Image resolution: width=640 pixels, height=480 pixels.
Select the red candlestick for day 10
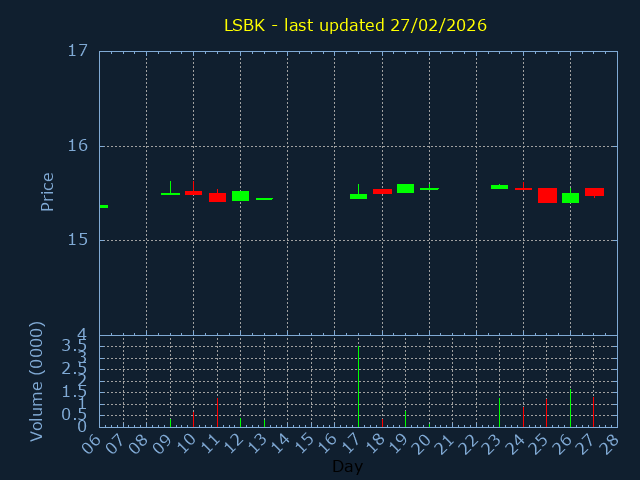[193, 193]
